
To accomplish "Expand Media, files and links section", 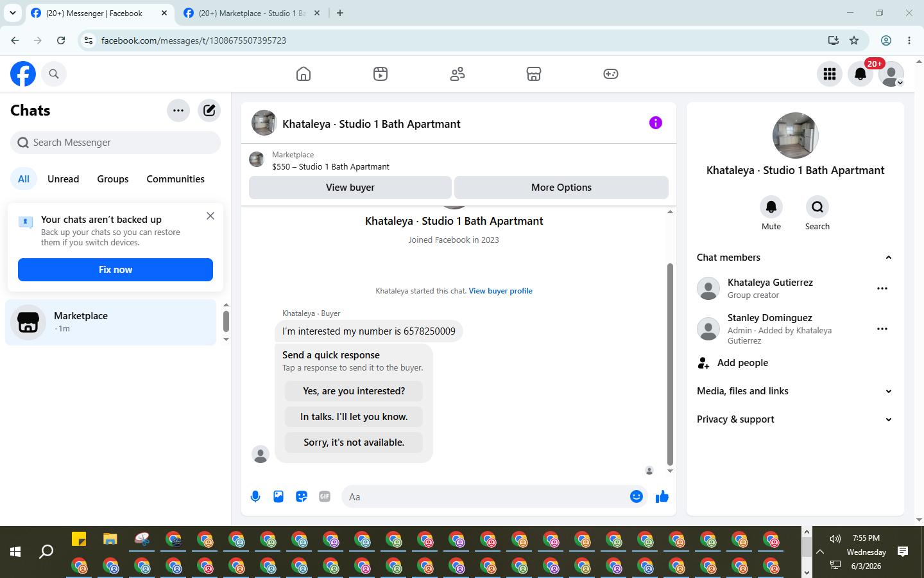I will [795, 391].
